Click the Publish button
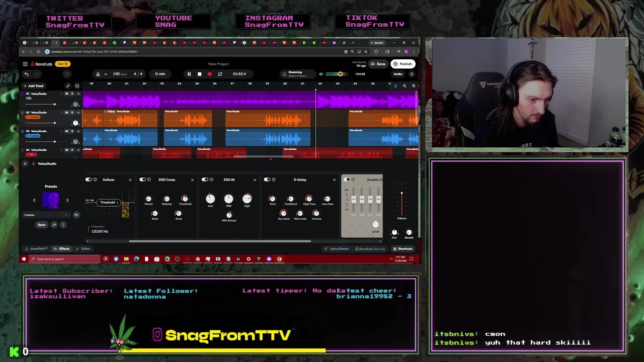The width and height of the screenshot is (644, 362). pos(403,64)
